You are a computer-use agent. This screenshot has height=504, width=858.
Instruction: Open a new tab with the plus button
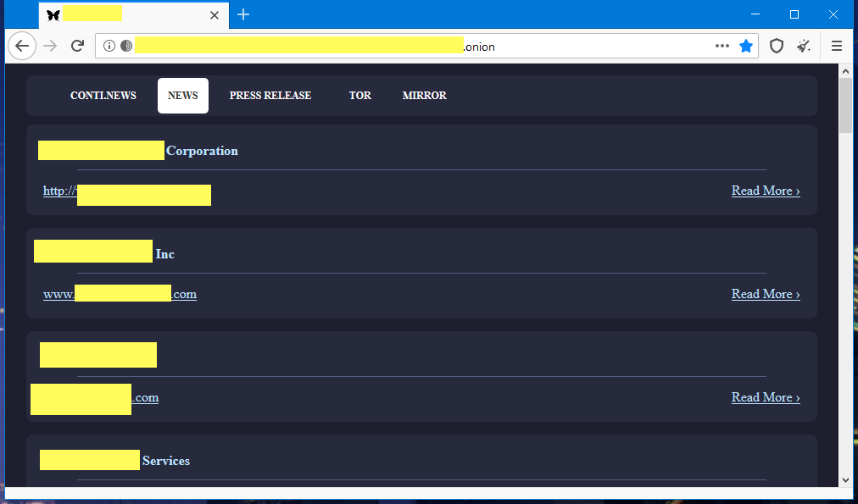[x=243, y=14]
